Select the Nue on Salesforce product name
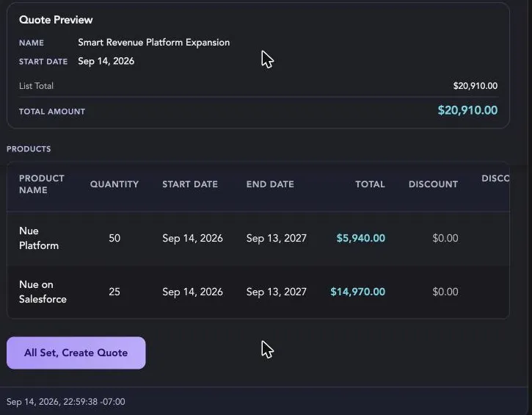The width and height of the screenshot is (532, 415). (x=43, y=292)
